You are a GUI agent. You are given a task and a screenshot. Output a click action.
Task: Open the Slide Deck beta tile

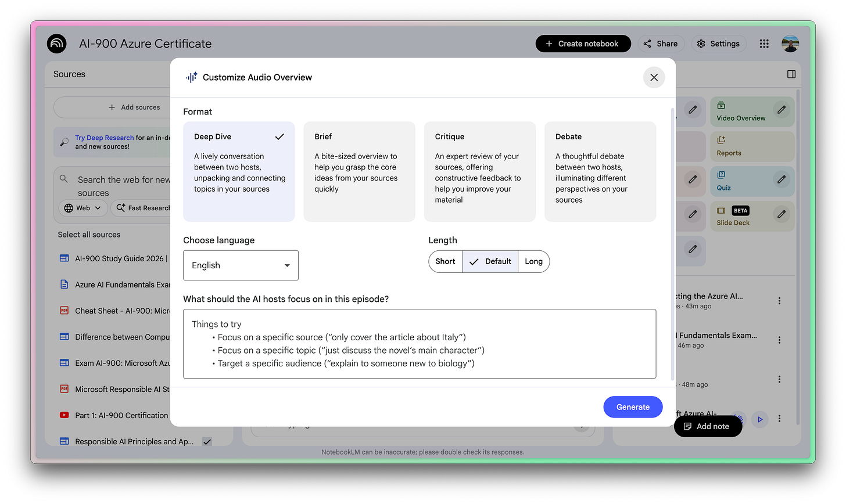(752, 216)
